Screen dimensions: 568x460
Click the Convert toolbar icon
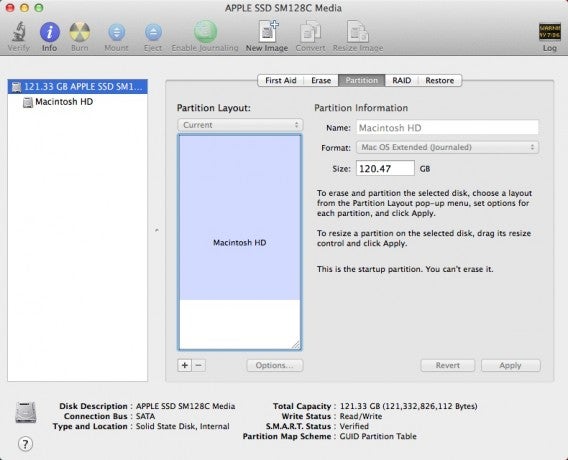click(x=310, y=32)
